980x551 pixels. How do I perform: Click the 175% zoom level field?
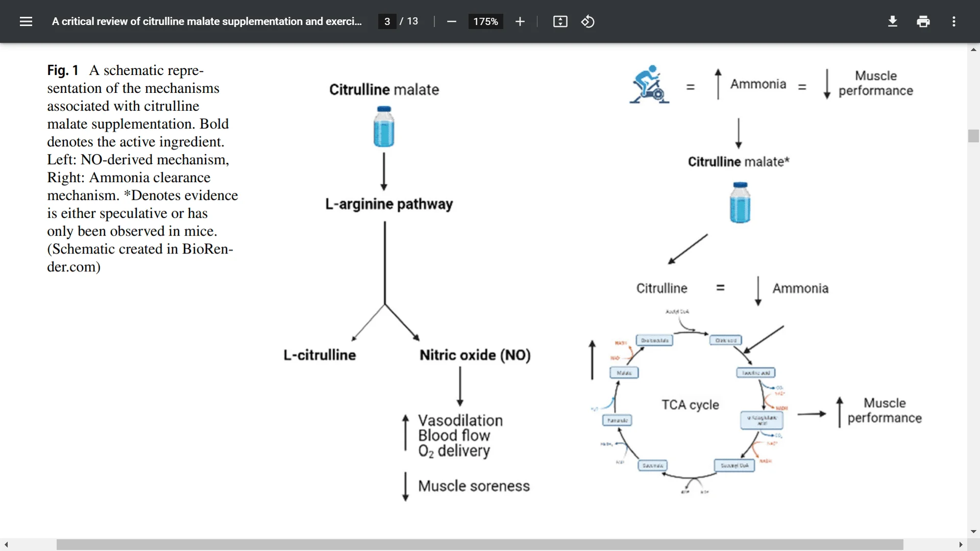(485, 21)
